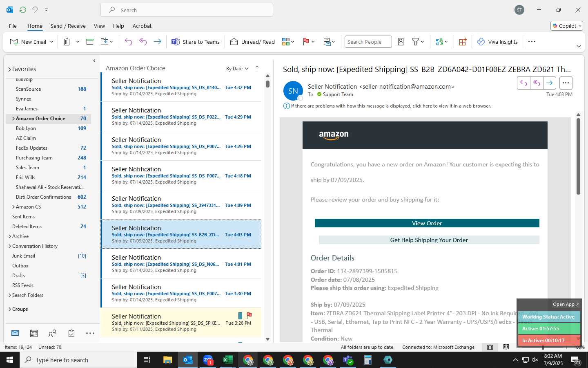588x368 pixels.
Task: Click the ribbon overflow three-dots icon
Action: (x=532, y=42)
